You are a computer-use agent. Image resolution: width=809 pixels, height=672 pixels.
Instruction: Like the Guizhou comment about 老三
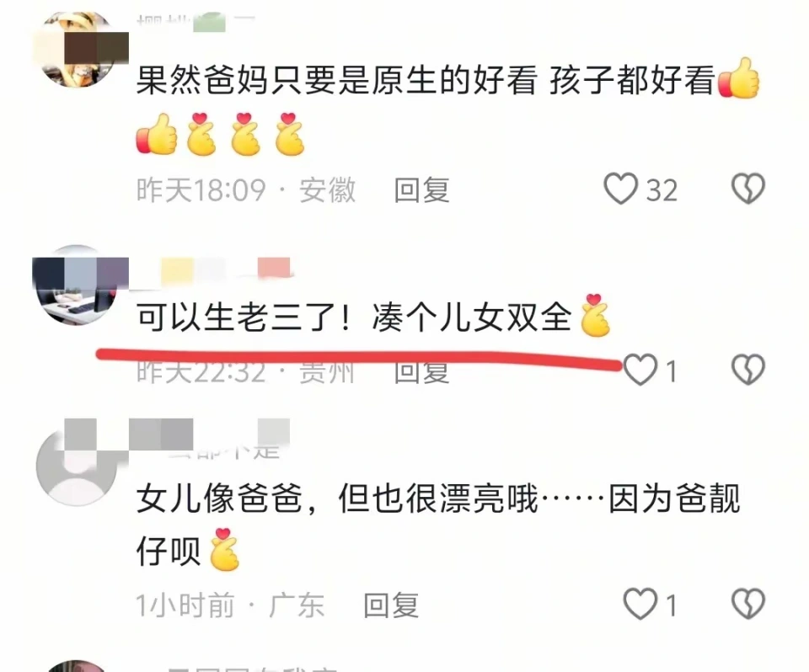[640, 370]
